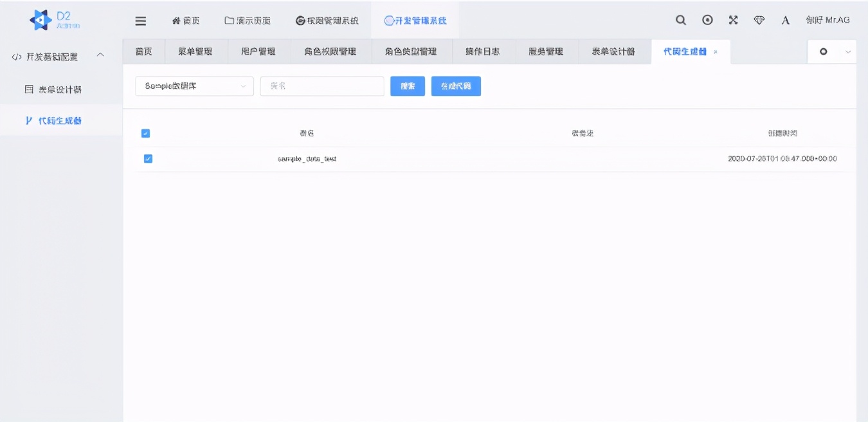This screenshot has height=422, width=868.
Task: Collapse the sidebar with the hamburger icon
Action: point(140,20)
